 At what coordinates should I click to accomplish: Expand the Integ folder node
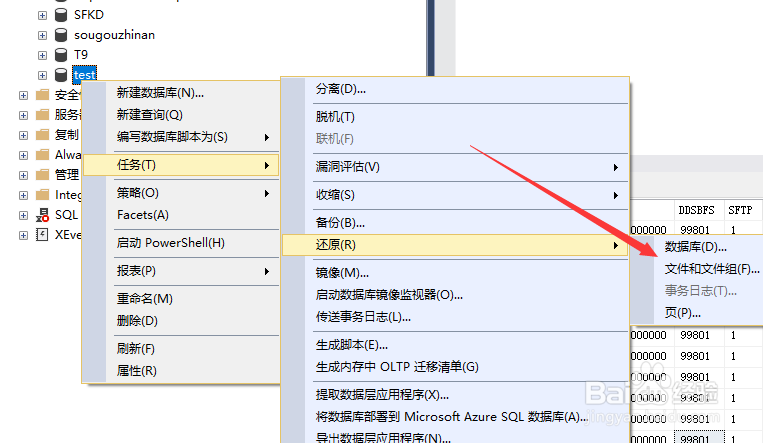pos(23,195)
